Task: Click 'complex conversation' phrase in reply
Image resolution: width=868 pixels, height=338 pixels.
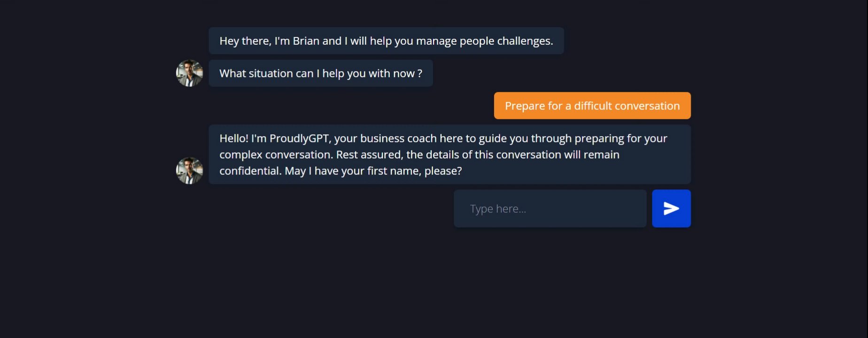Action: click(275, 154)
